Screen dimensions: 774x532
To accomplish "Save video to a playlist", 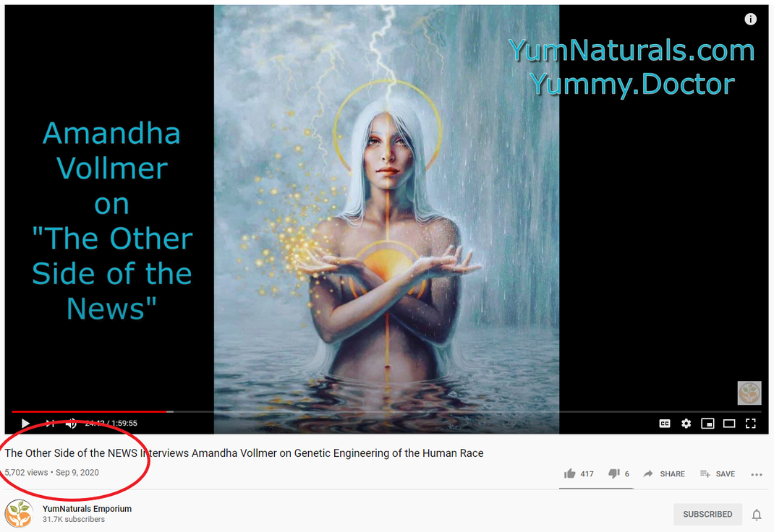I will click(718, 474).
